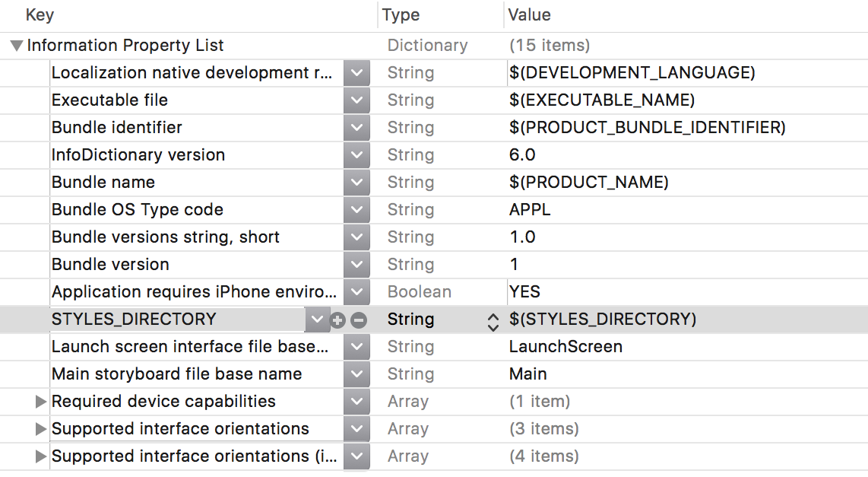Click the minus icon on STYLES_DIRECTORY row
Screen dimensions: 868x477
click(x=359, y=320)
